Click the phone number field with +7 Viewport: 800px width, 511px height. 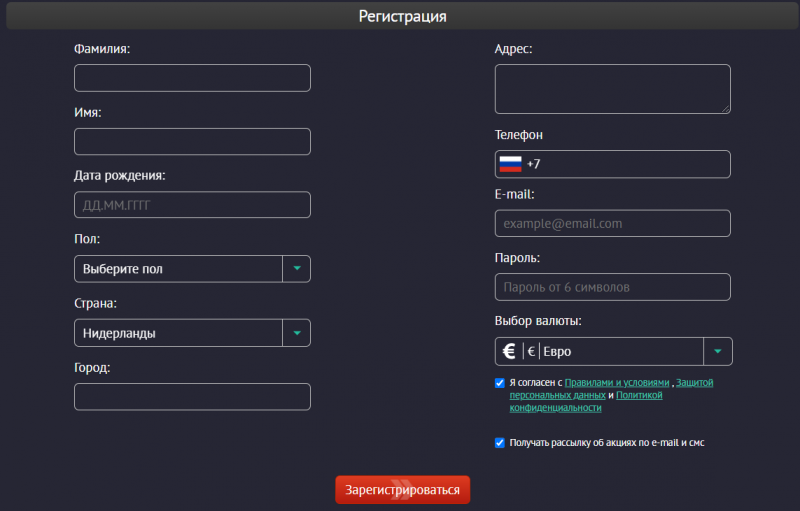point(613,164)
